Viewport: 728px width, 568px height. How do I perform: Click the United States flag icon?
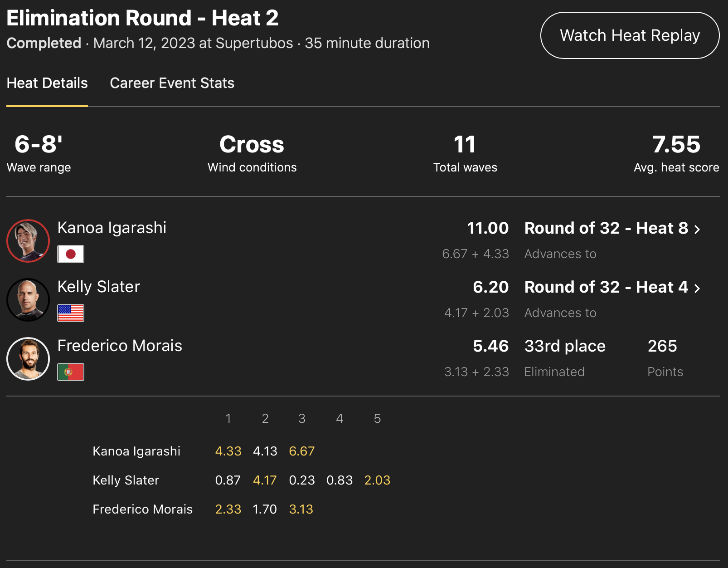tap(71, 313)
